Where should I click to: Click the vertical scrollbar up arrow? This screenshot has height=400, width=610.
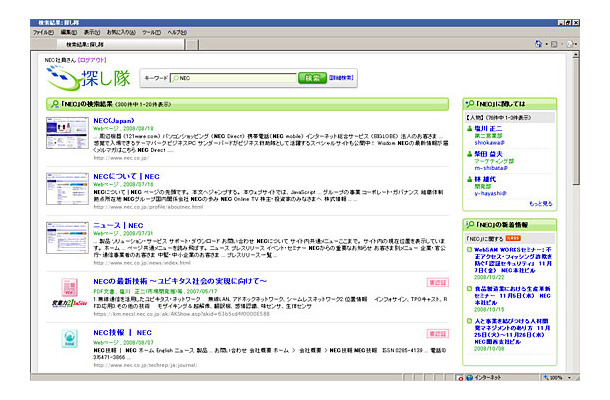[x=576, y=55]
